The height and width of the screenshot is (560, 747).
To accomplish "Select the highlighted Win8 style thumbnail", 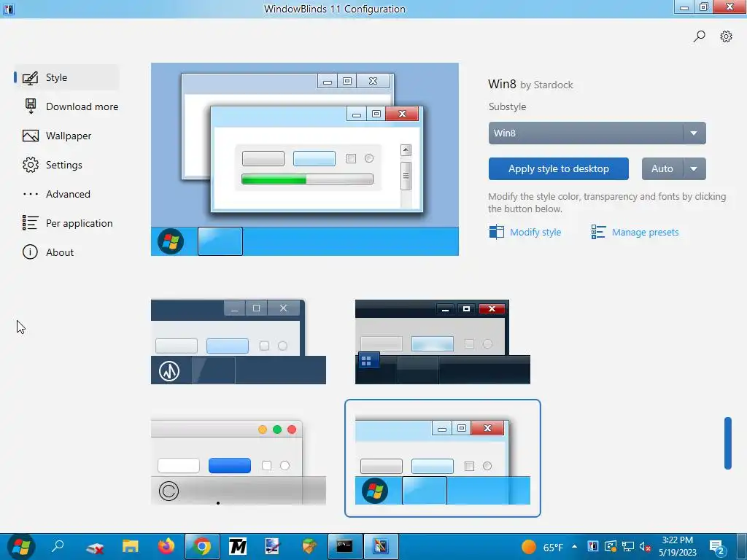I will point(443,458).
